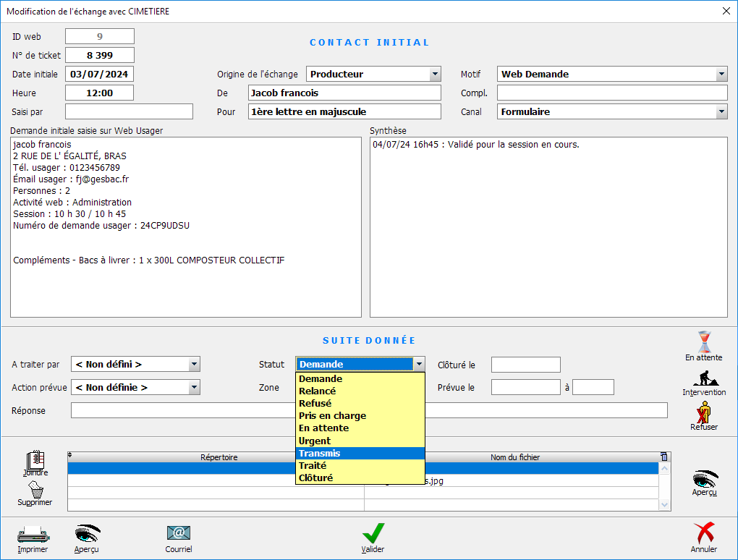Open Courriel email icon
The image size is (738, 560).
point(179,534)
